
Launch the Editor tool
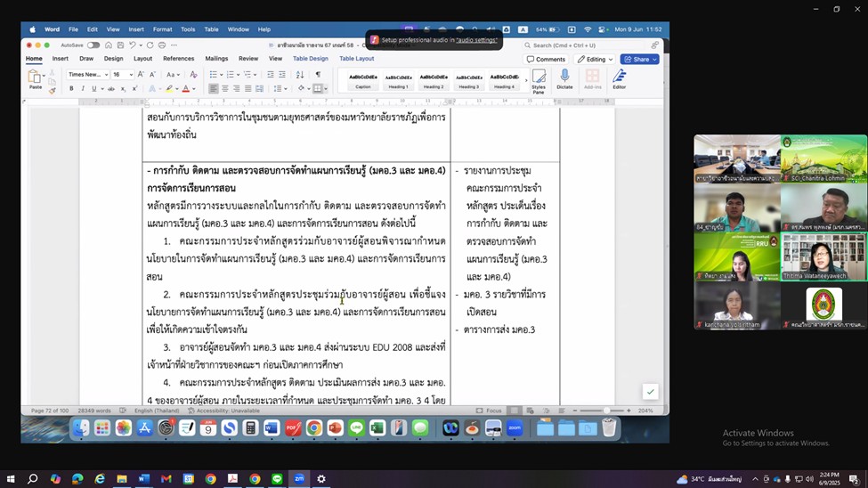tap(619, 78)
